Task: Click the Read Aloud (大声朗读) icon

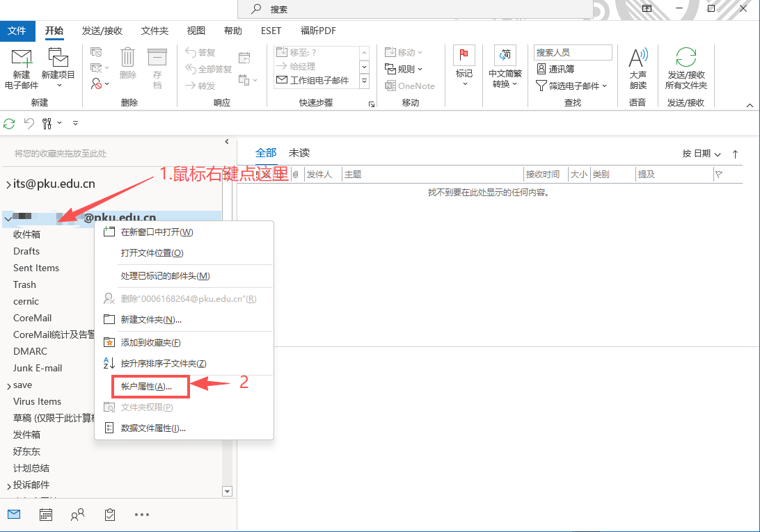Action: coord(638,58)
